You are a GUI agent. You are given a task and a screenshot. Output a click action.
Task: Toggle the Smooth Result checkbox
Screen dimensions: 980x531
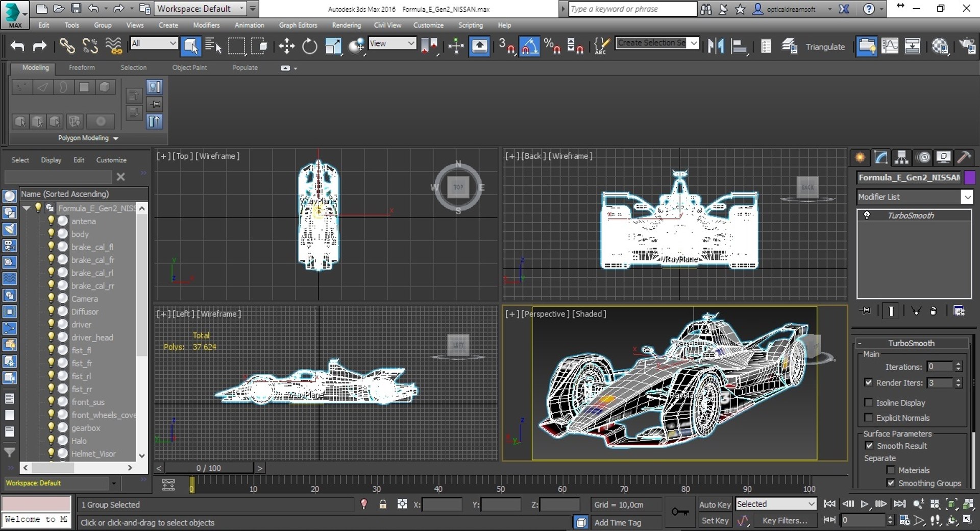(x=869, y=445)
